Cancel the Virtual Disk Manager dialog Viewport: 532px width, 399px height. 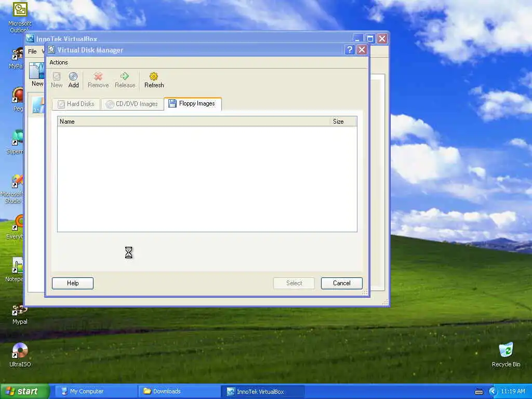click(342, 283)
